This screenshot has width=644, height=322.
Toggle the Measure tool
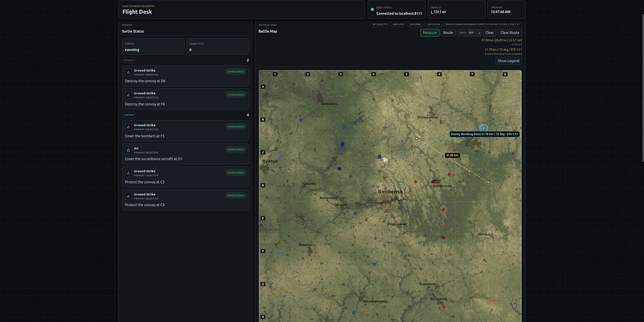tap(430, 32)
